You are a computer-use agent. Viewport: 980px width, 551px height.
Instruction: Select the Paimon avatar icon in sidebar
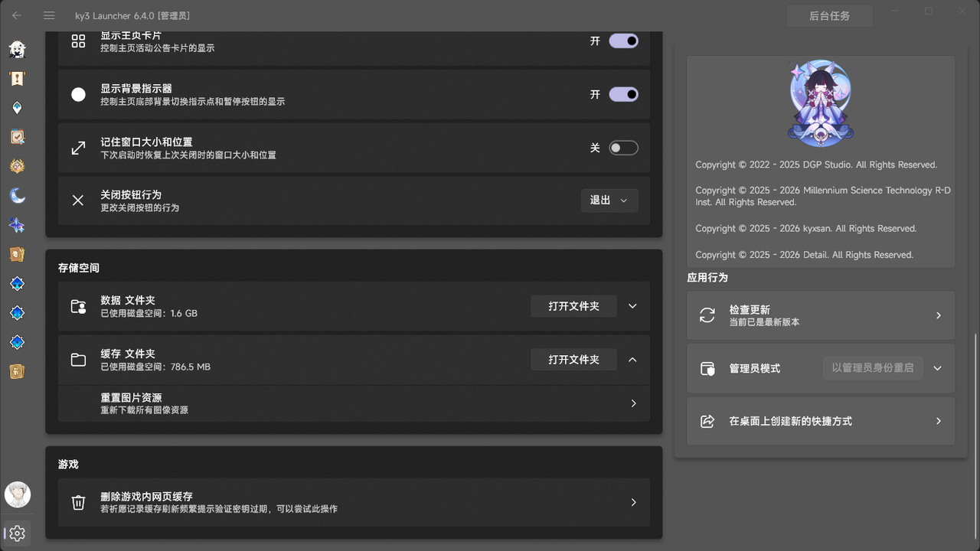[x=17, y=49]
